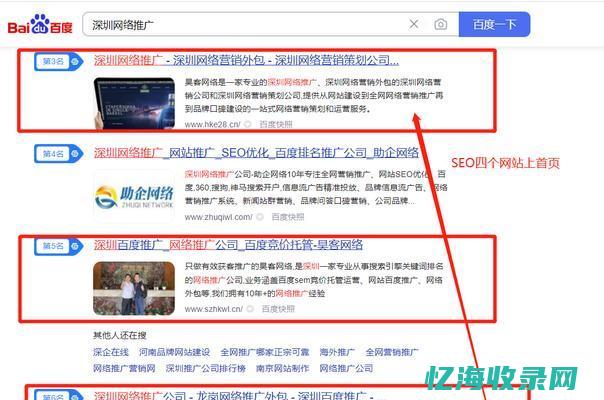Open result titled 深圳网络推广 - 深圳网络营销外包
Image resolution: width=604 pixels, height=400 pixels.
(x=246, y=60)
